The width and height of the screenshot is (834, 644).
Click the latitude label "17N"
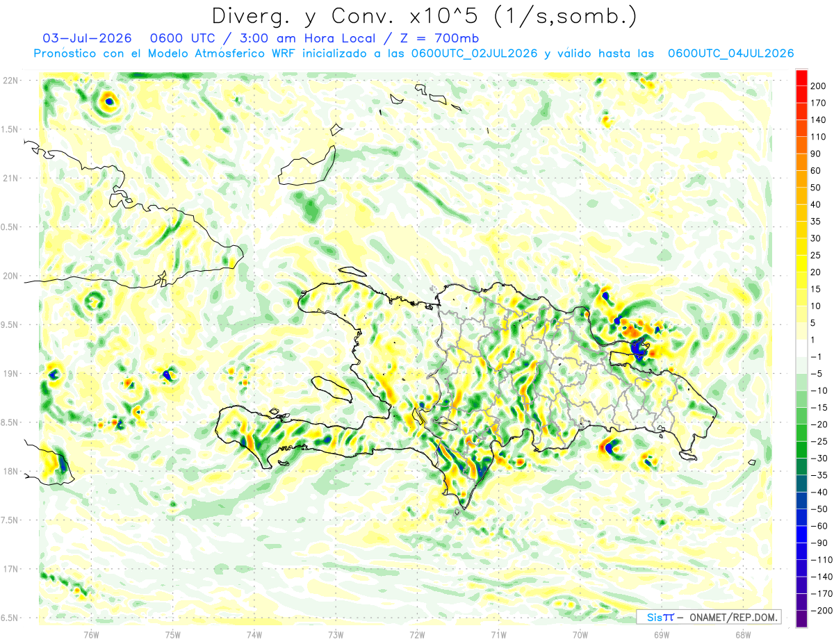click(10, 570)
